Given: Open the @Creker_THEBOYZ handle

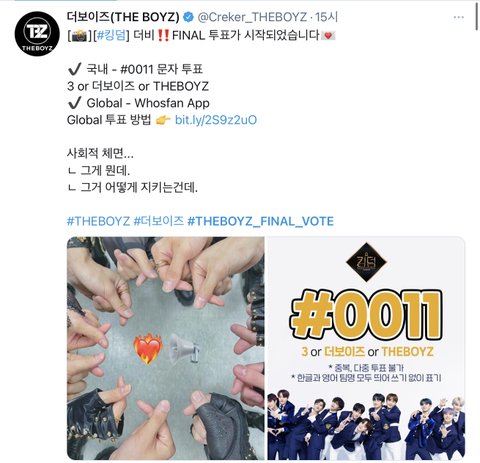Looking at the screenshot, I should (252, 17).
